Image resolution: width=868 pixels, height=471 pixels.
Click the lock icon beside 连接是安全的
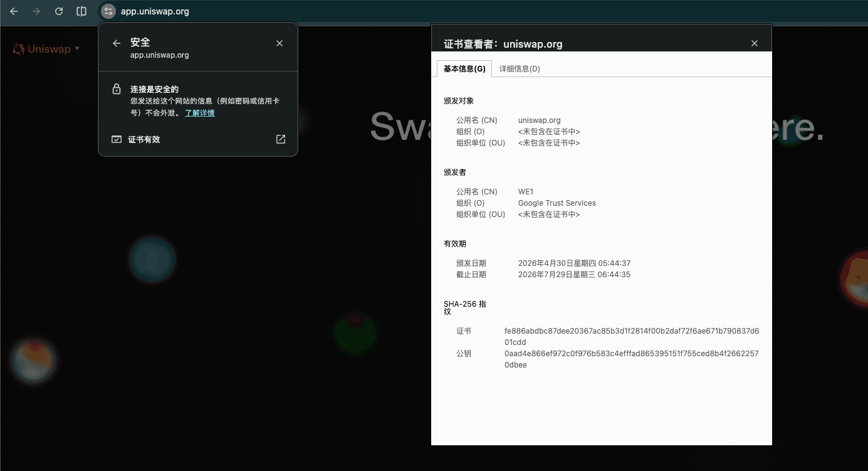[117, 89]
